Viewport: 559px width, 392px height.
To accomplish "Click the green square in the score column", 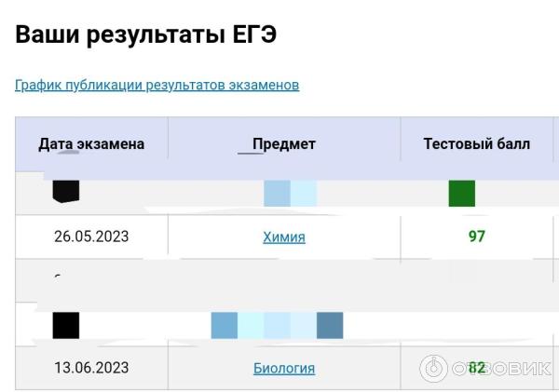I will (x=462, y=194).
